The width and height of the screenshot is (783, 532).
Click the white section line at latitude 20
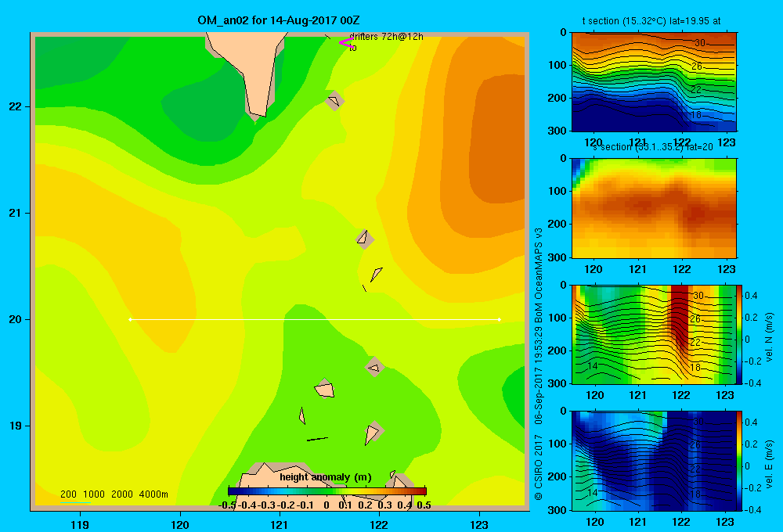click(x=315, y=319)
